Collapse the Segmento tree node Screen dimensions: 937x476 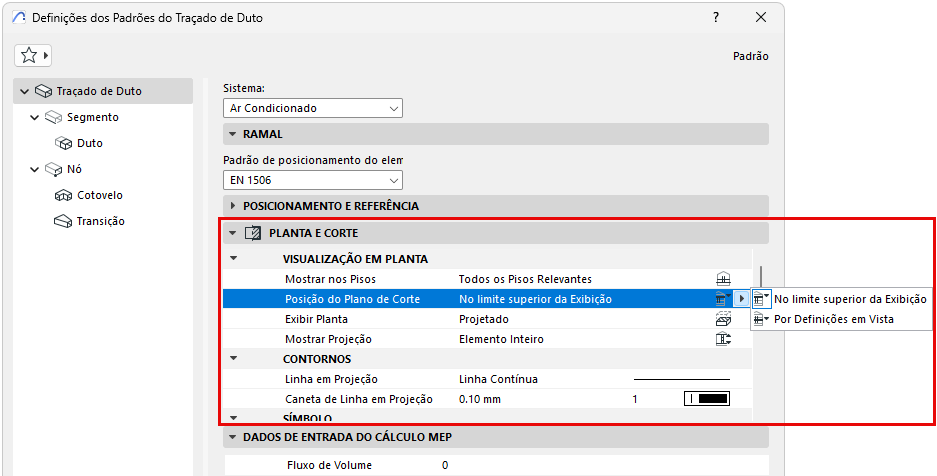click(x=35, y=118)
